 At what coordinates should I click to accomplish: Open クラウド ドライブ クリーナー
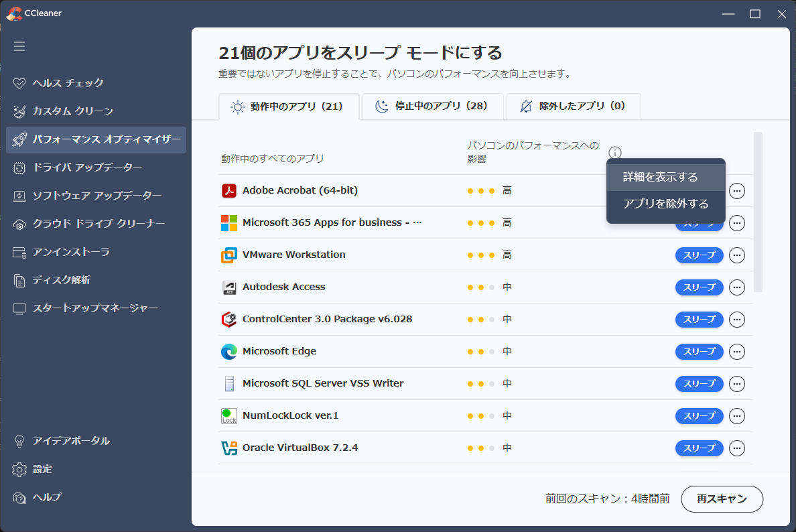(x=86, y=224)
